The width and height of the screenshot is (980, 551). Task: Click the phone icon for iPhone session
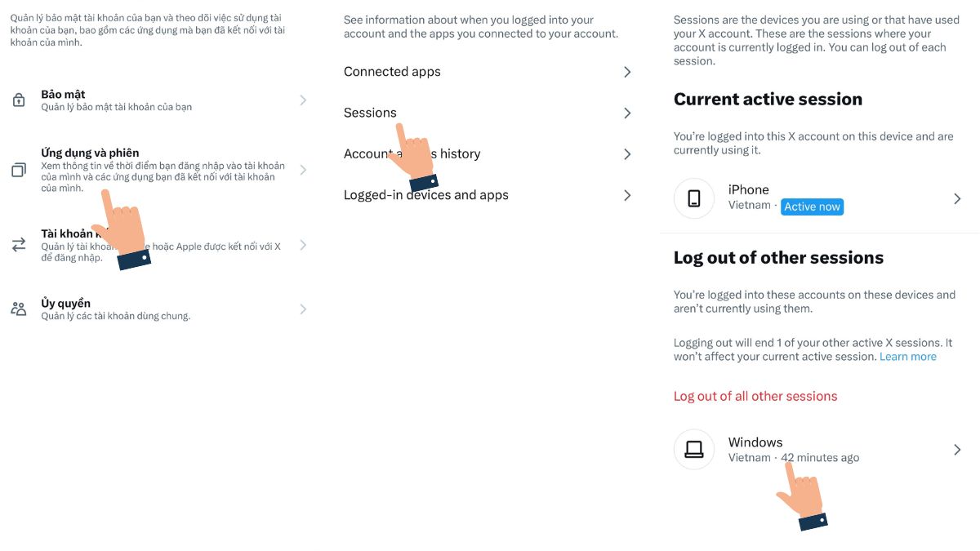pos(694,198)
